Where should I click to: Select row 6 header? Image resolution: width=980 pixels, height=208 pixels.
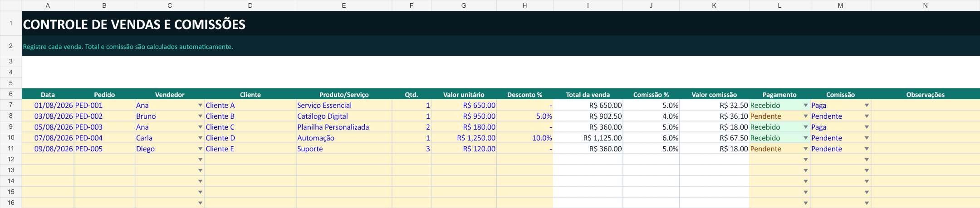(x=11, y=94)
